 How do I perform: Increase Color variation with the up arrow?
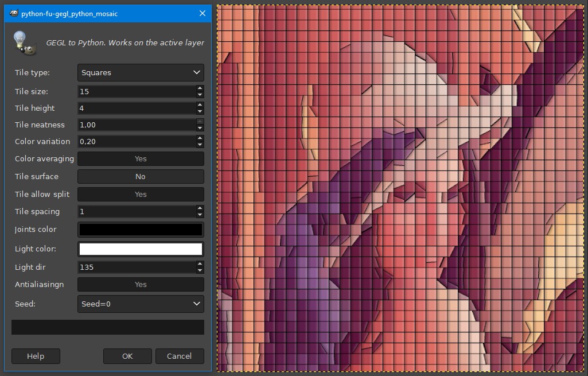tap(200, 138)
